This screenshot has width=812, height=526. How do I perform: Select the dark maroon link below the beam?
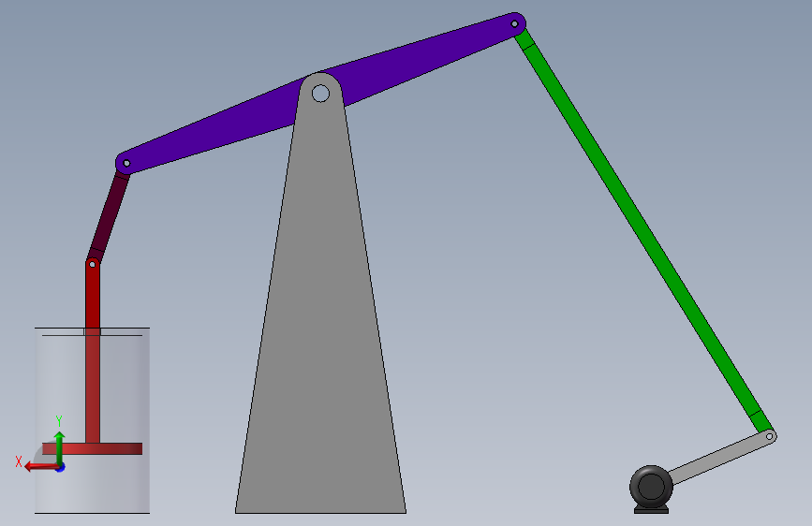coord(109,216)
